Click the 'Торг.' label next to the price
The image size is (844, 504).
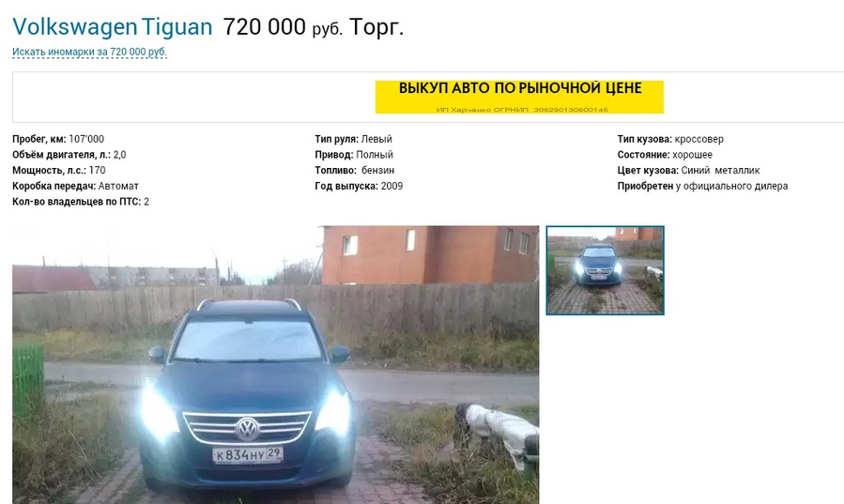pyautogui.click(x=376, y=27)
